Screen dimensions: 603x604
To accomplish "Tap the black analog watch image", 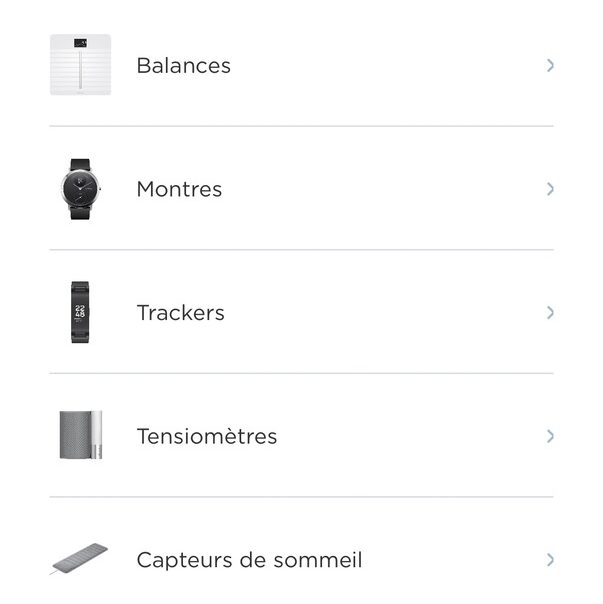I will click(81, 189).
